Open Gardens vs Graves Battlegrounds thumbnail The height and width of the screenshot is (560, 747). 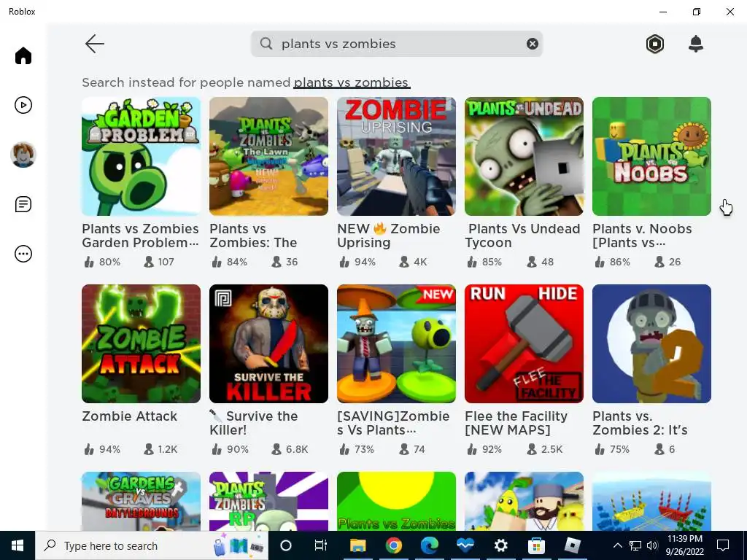tap(141, 502)
